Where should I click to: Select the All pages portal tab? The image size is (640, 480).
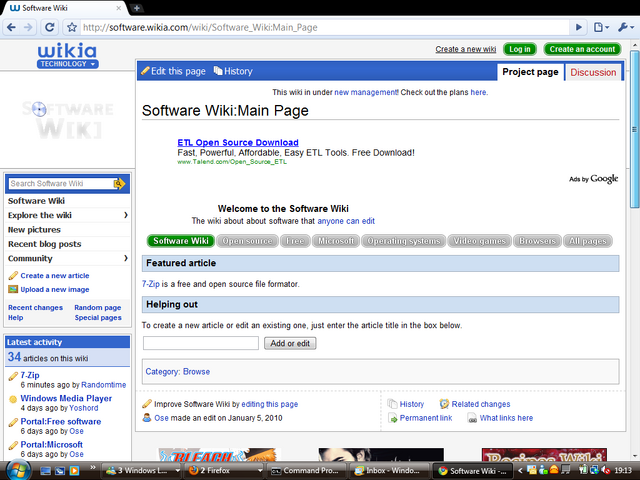coord(588,241)
